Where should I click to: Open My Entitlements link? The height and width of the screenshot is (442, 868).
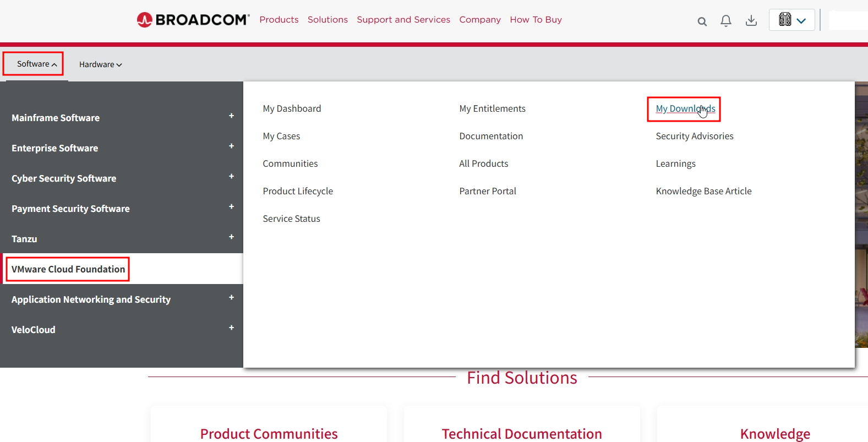pyautogui.click(x=492, y=108)
